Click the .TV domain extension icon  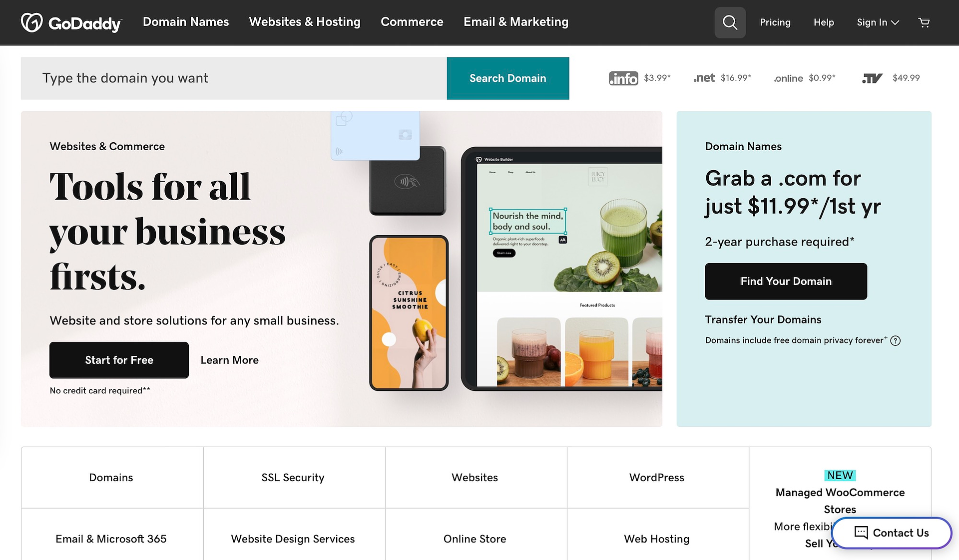coord(872,78)
